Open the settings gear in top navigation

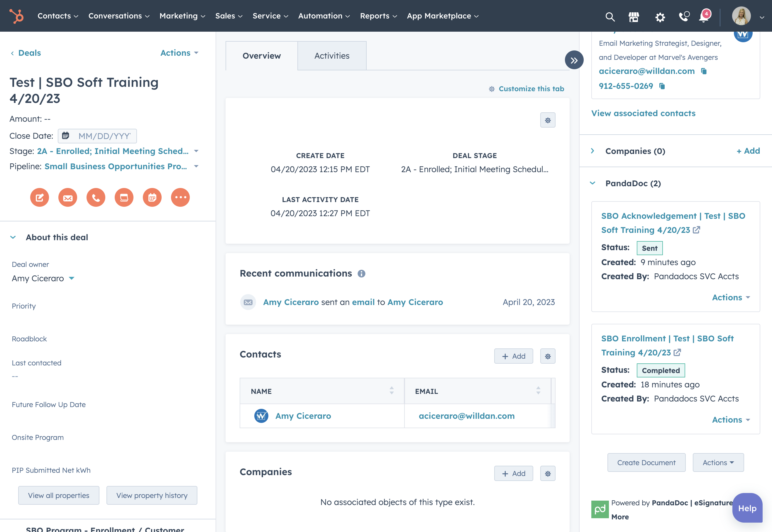(x=660, y=17)
